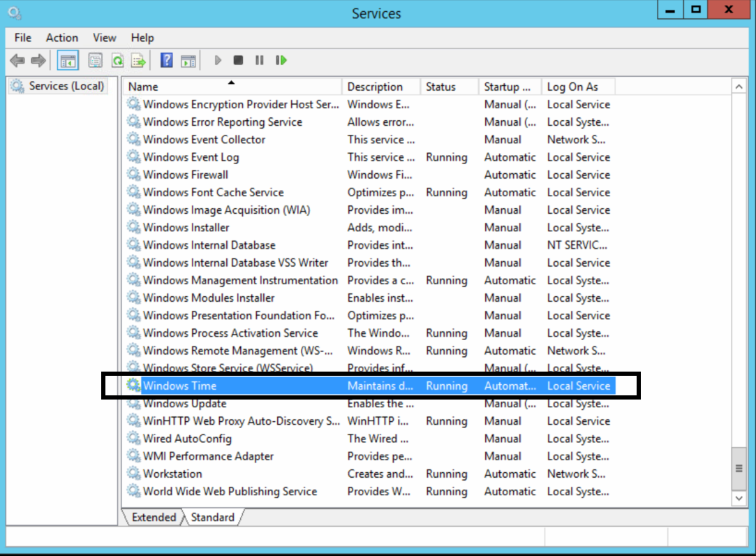Image resolution: width=756 pixels, height=556 pixels.
Task: Sort services by the Status column header
Action: click(x=447, y=86)
